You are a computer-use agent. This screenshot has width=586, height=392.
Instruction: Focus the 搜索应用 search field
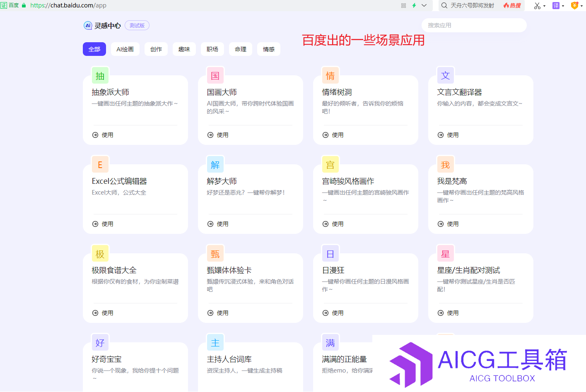click(x=474, y=25)
